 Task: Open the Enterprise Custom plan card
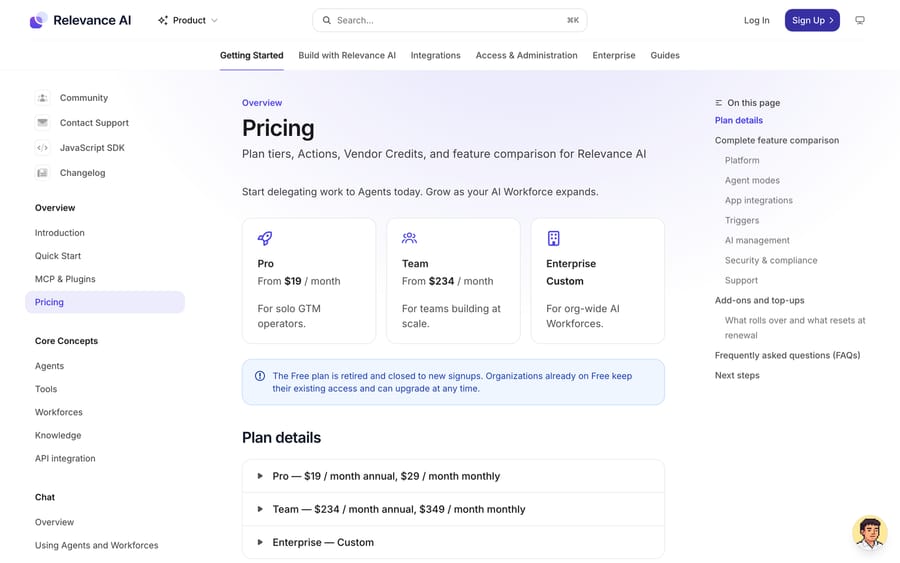598,281
